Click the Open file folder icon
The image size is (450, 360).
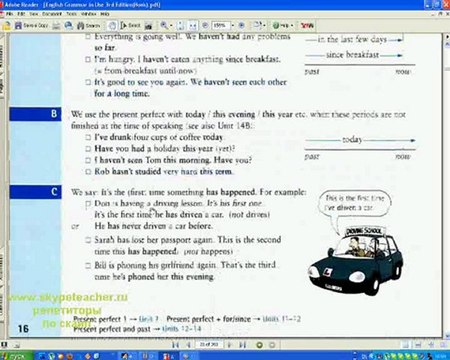[7, 25]
